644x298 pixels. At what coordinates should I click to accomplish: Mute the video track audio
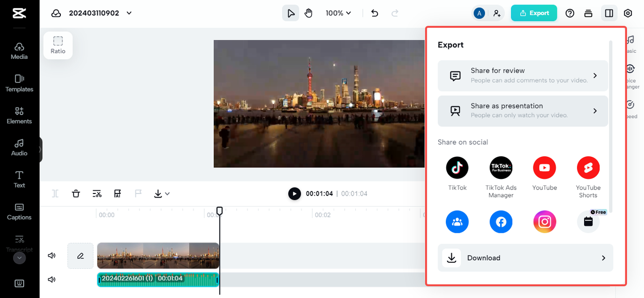coord(51,255)
